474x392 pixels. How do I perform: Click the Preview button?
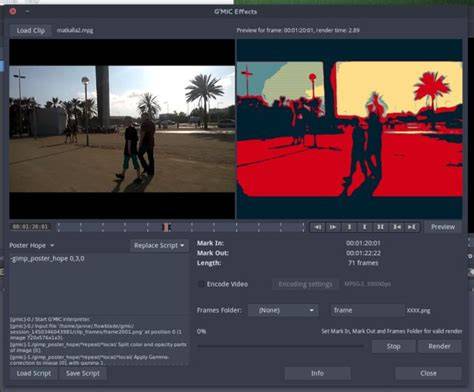[443, 227]
